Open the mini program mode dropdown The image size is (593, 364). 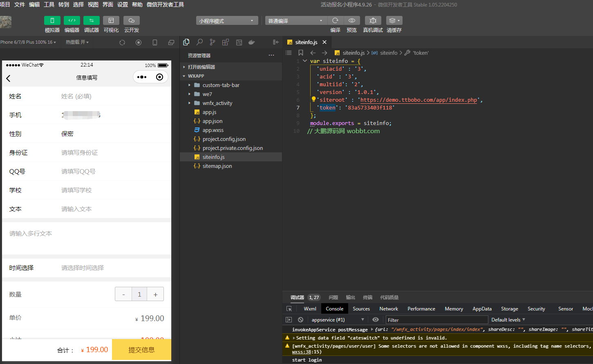226,21
